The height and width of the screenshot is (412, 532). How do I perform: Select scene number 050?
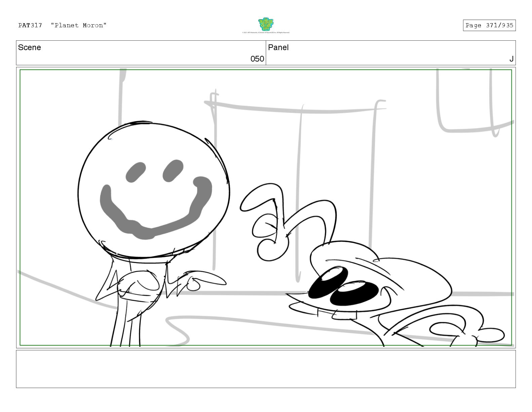(x=257, y=59)
